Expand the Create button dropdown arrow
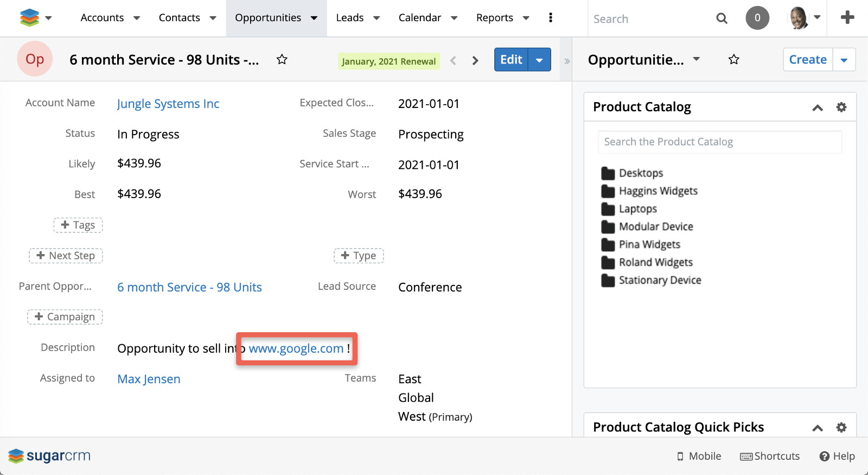Viewport: 868px width, 475px height. point(844,60)
